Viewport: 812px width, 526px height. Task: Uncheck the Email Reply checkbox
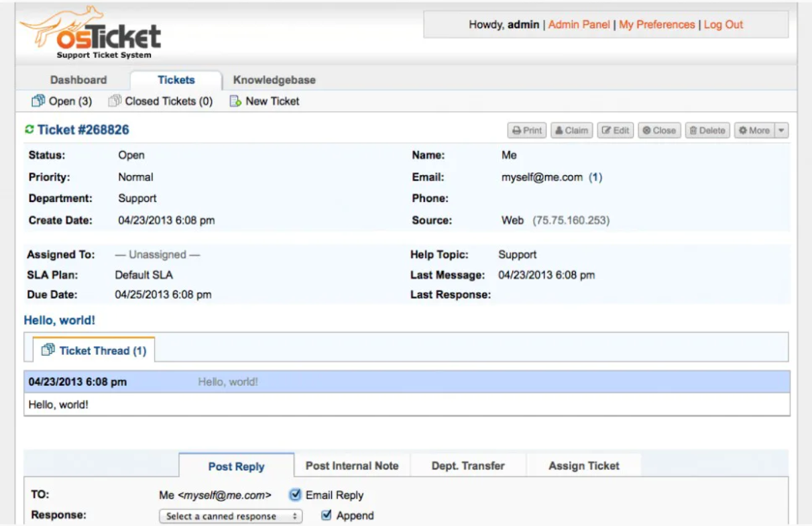click(x=295, y=495)
